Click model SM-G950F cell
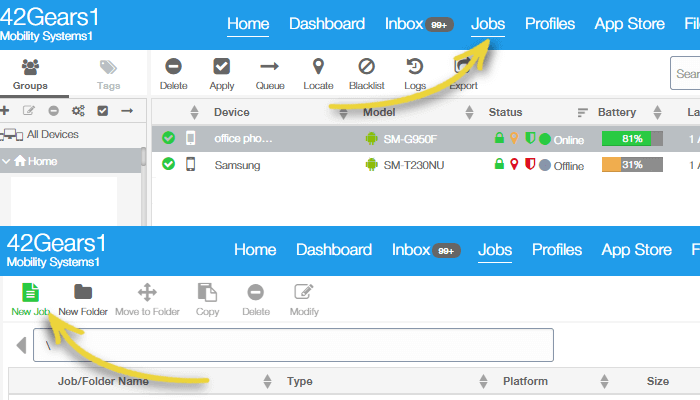The image size is (700, 400). [410, 139]
